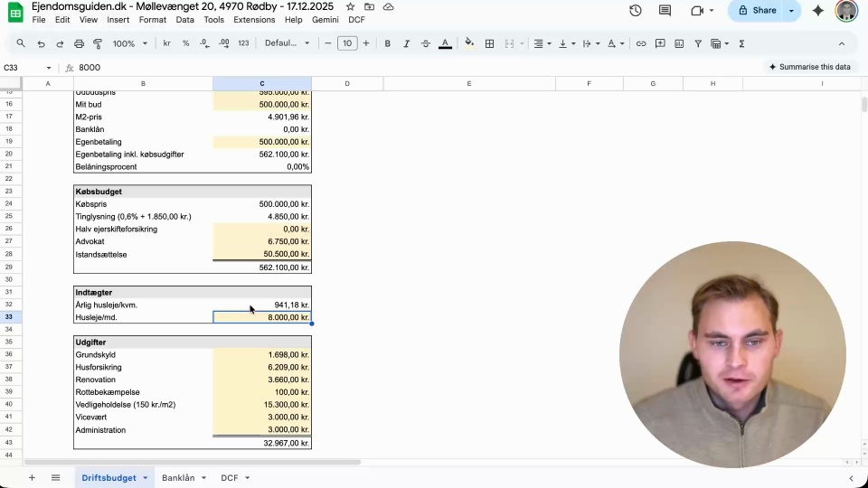Screen dimensions: 868x488
Task: Print the spreadsheet
Action: 79,43
